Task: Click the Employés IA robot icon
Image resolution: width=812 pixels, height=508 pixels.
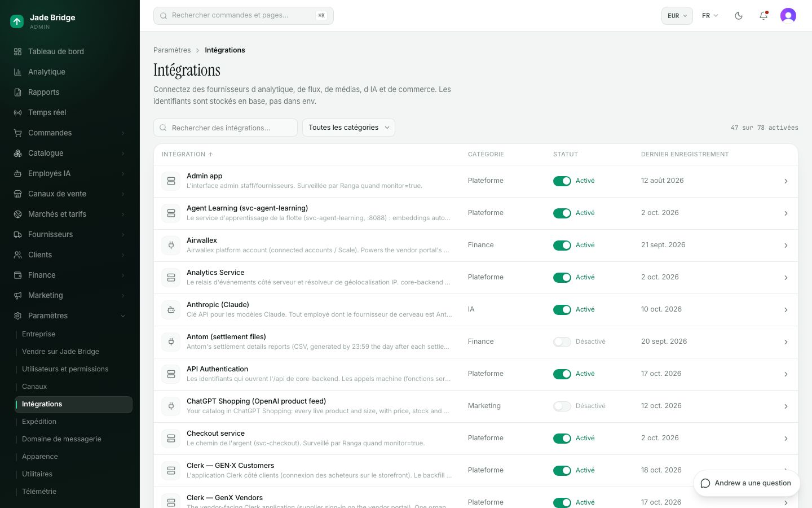Action: [17, 173]
